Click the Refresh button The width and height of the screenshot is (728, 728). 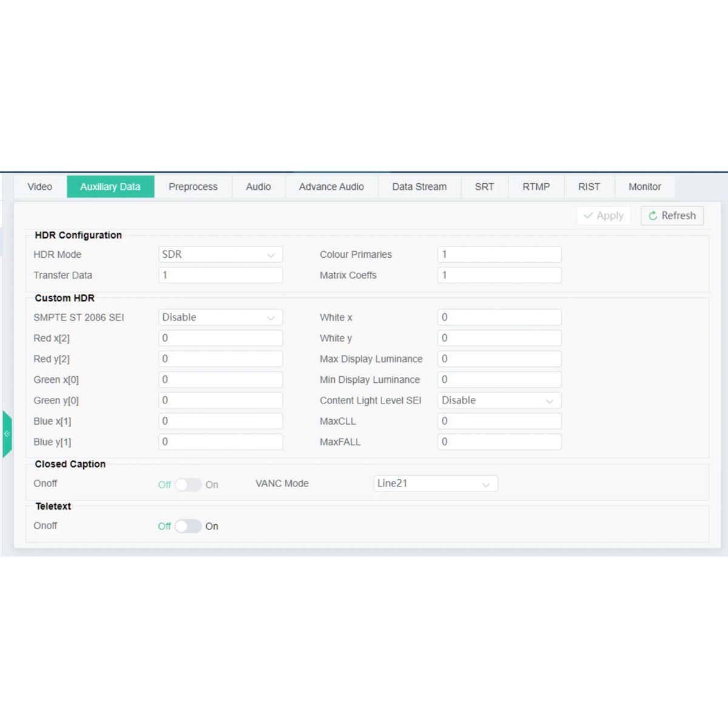(x=672, y=215)
